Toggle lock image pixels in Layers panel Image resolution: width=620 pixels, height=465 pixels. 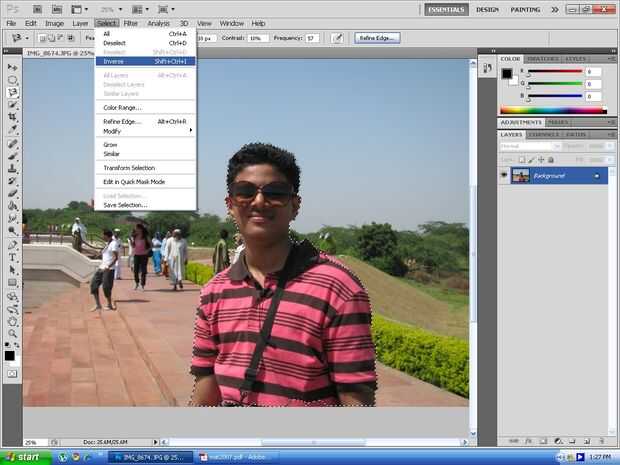pyautogui.click(x=531, y=160)
